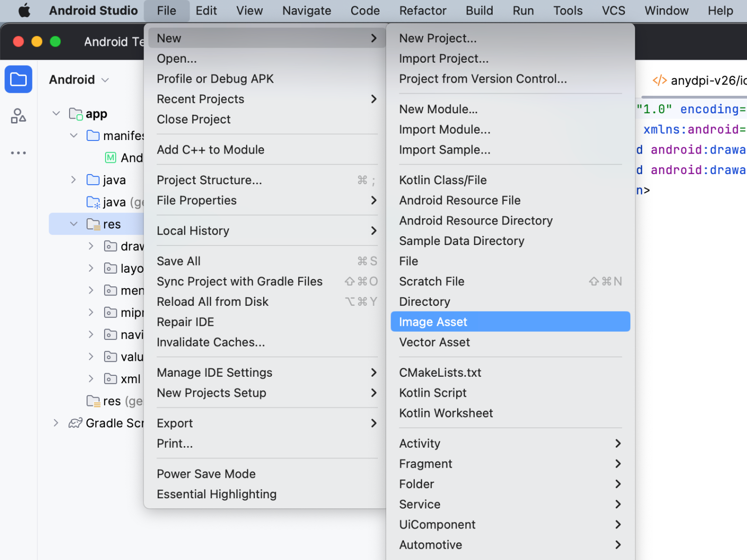Collapse the res folder node
This screenshot has width=747, height=560.
tap(74, 224)
